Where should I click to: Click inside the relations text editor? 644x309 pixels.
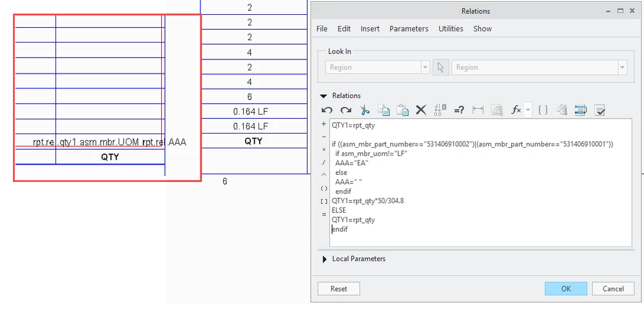coord(480,183)
